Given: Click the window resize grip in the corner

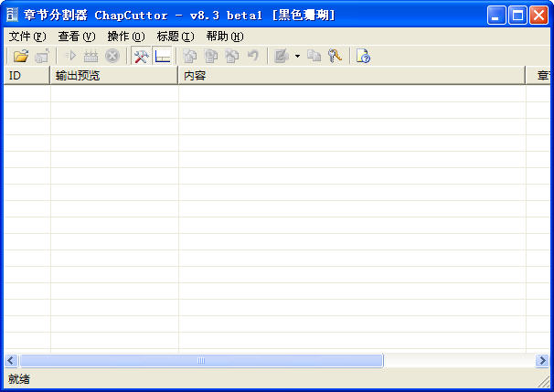Looking at the screenshot, I should pyautogui.click(x=544, y=381).
